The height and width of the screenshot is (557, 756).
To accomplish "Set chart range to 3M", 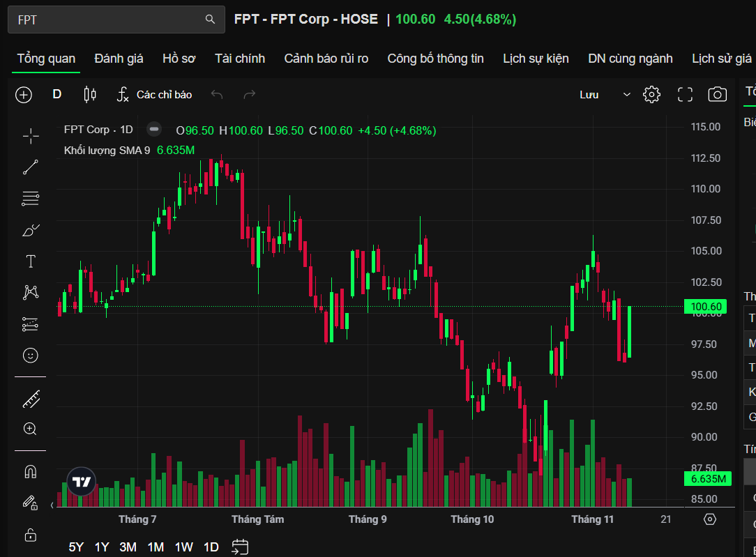I will click(128, 547).
